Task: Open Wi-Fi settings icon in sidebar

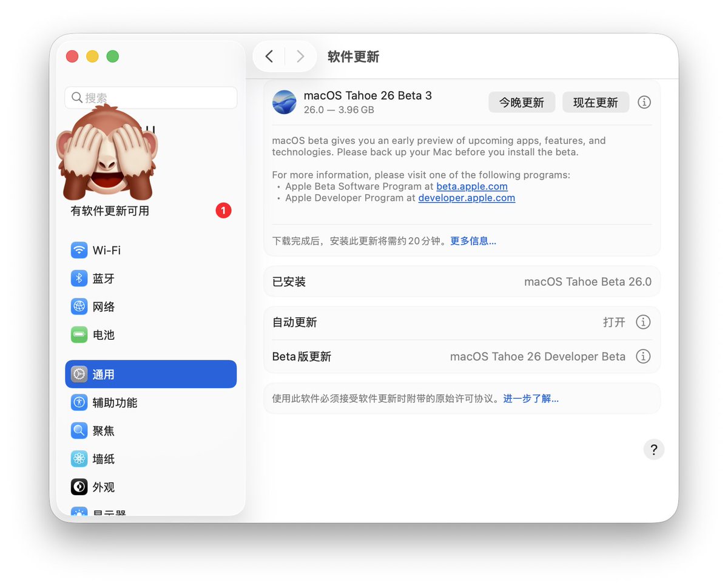Action: [x=79, y=250]
